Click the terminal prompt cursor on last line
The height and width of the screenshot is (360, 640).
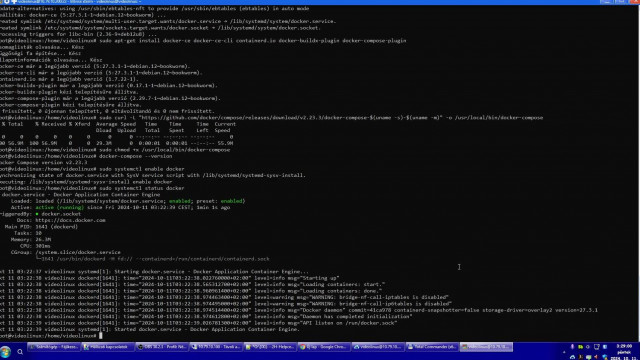(x=100, y=336)
